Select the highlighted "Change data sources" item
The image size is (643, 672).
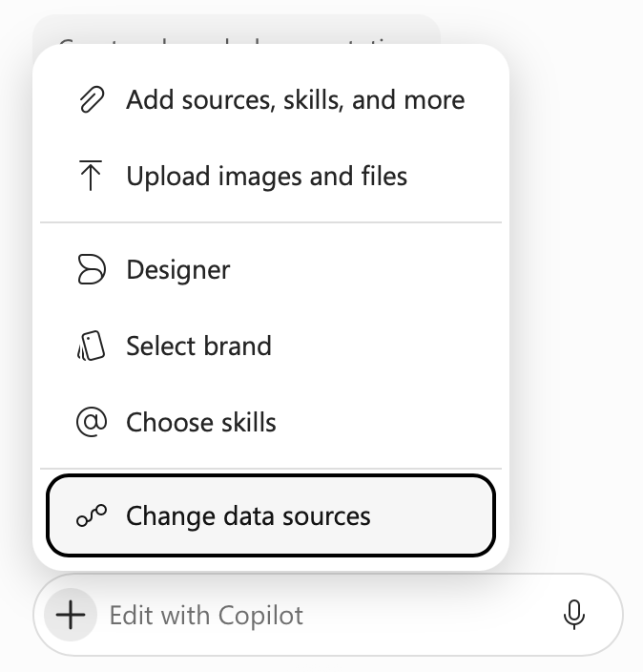[x=271, y=515]
